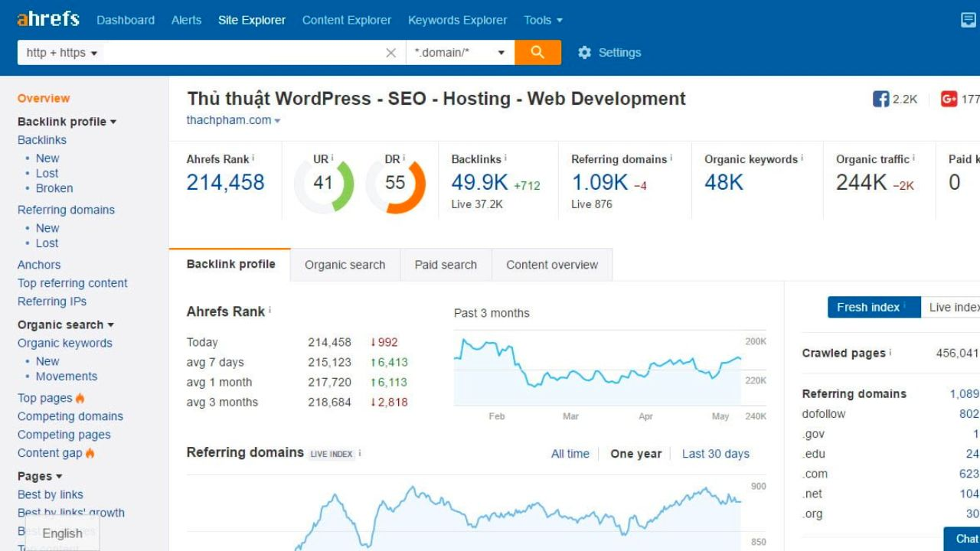
Task: Click the 214,458 Ahrefs Rank value
Action: point(225,182)
